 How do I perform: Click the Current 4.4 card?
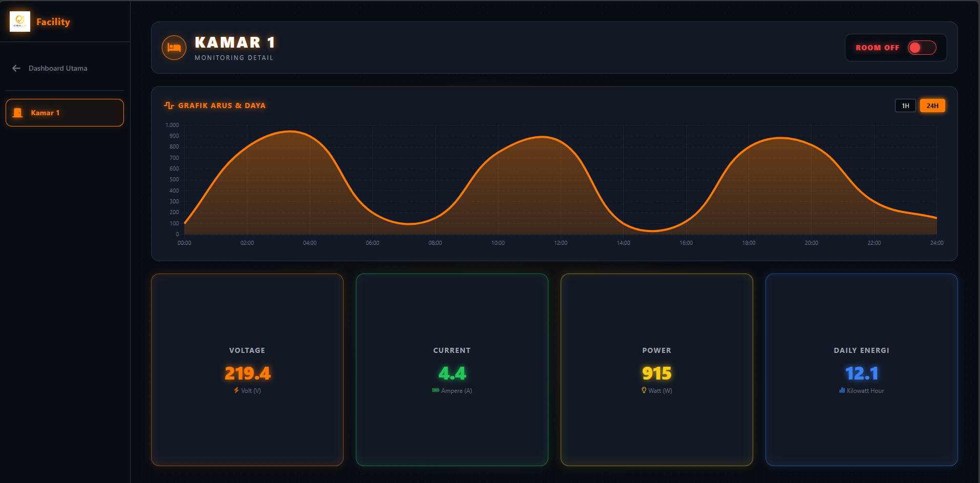[x=452, y=370]
